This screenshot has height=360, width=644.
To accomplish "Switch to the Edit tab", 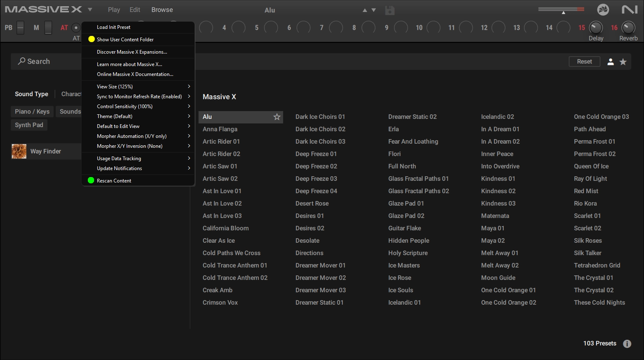I will 135,9.
